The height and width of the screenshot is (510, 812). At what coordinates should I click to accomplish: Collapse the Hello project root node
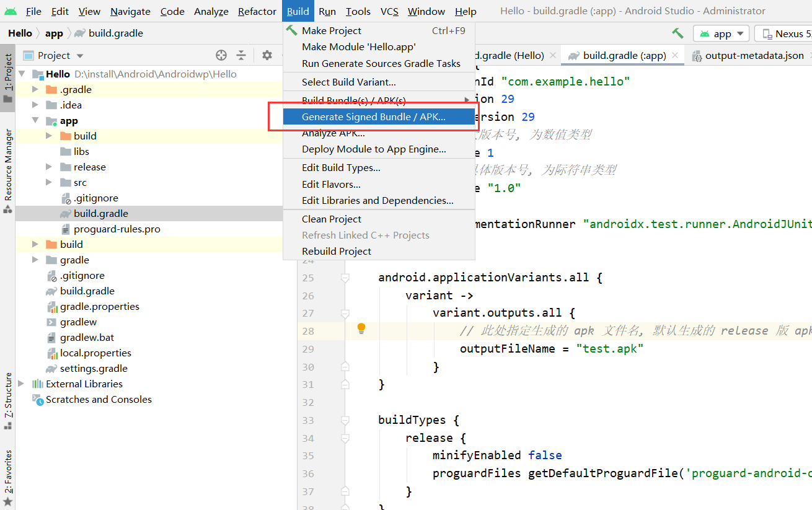pos(22,74)
